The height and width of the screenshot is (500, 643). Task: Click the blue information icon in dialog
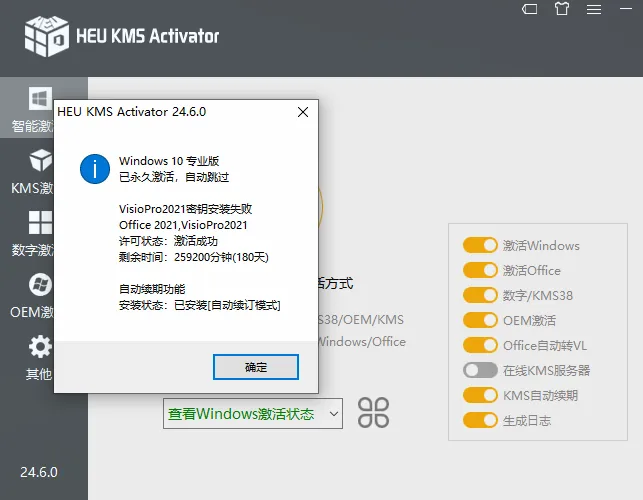click(x=95, y=169)
